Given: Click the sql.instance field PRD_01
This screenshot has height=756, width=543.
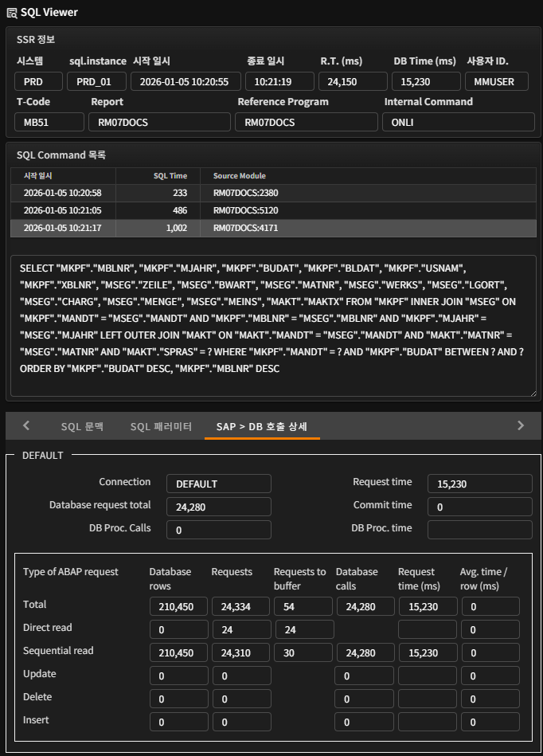Looking at the screenshot, I should (x=96, y=81).
